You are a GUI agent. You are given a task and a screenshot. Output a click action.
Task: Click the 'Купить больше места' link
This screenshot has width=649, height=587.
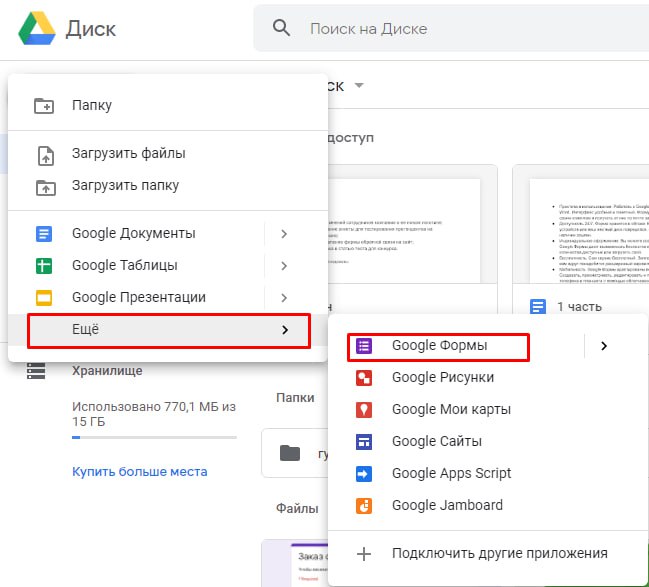pos(139,472)
